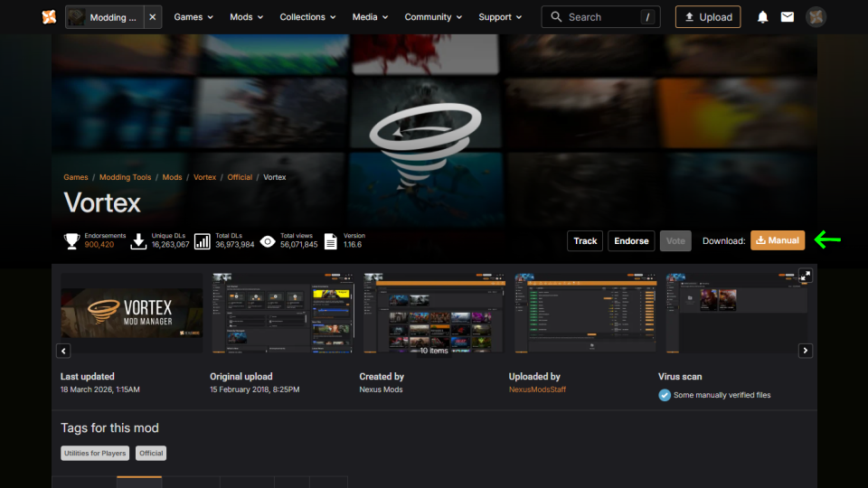Toggle Track for the Vortex mod
868x488 pixels.
pos(585,240)
